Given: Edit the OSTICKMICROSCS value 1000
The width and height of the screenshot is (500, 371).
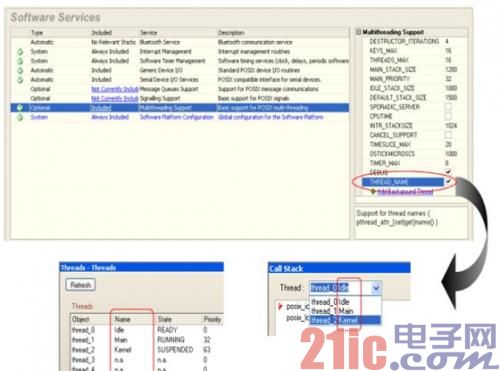Looking at the screenshot, I should coord(451,153).
